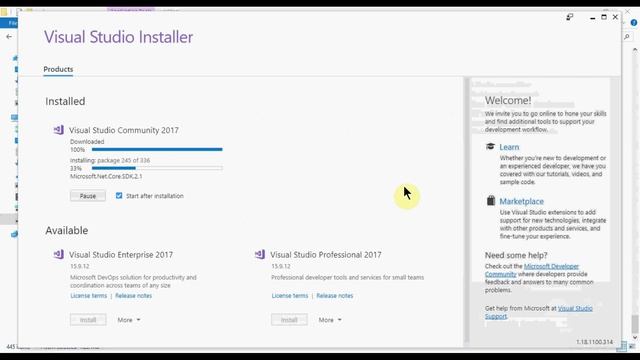Image resolution: width=640 pixels, height=360 pixels.
Task: Uncheck Start after installation
Action: pos(119,196)
